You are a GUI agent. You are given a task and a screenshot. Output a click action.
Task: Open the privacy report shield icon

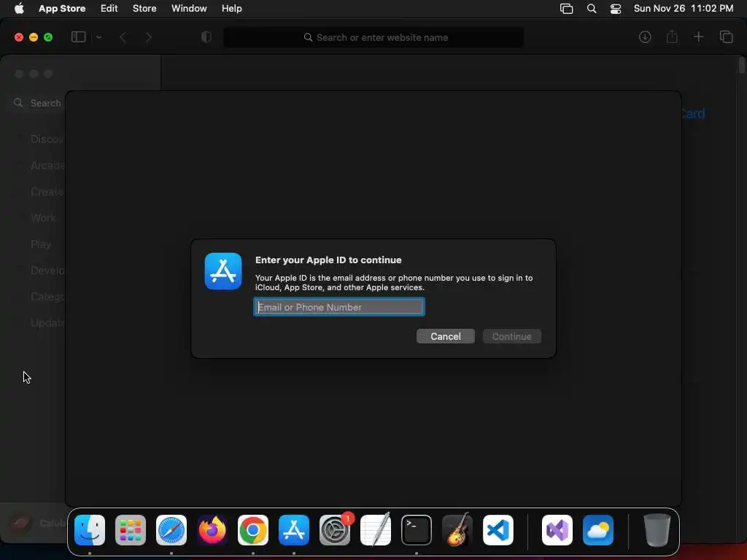coord(206,37)
